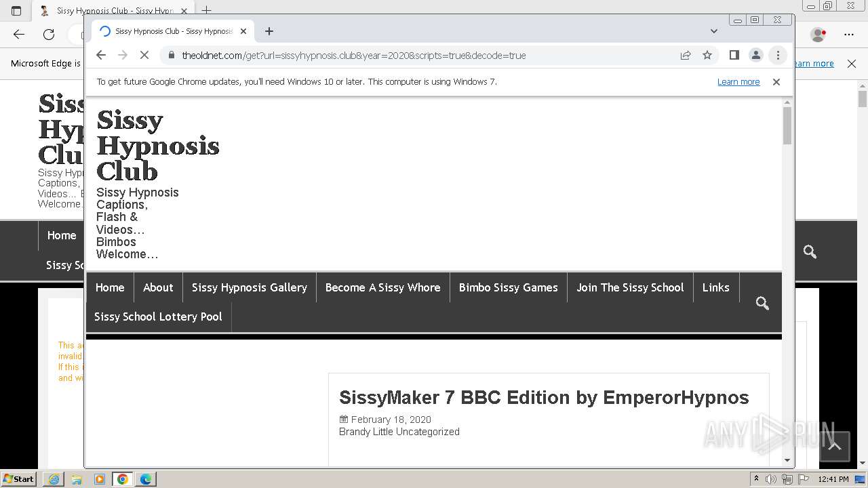868x488 pixels.
Task: Open Brandy Little author link
Action: click(366, 432)
